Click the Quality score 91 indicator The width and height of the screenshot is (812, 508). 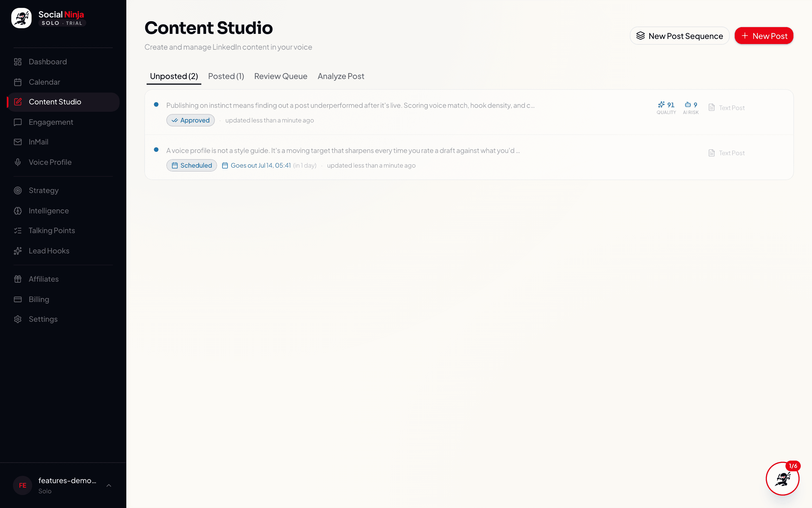(666, 108)
